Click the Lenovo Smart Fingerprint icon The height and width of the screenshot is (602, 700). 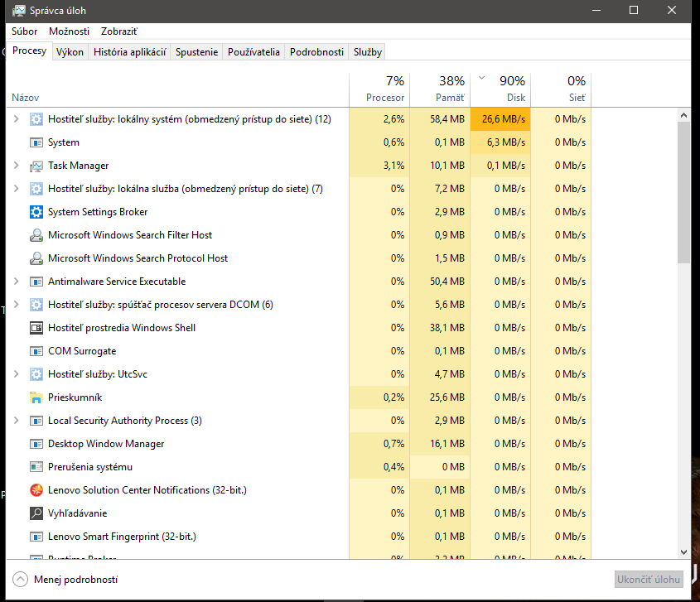pos(36,537)
